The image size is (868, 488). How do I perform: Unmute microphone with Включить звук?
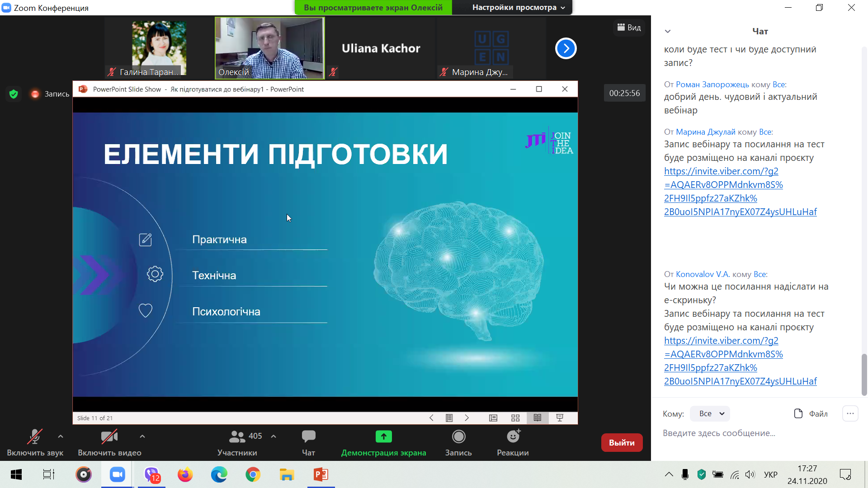[35, 436]
